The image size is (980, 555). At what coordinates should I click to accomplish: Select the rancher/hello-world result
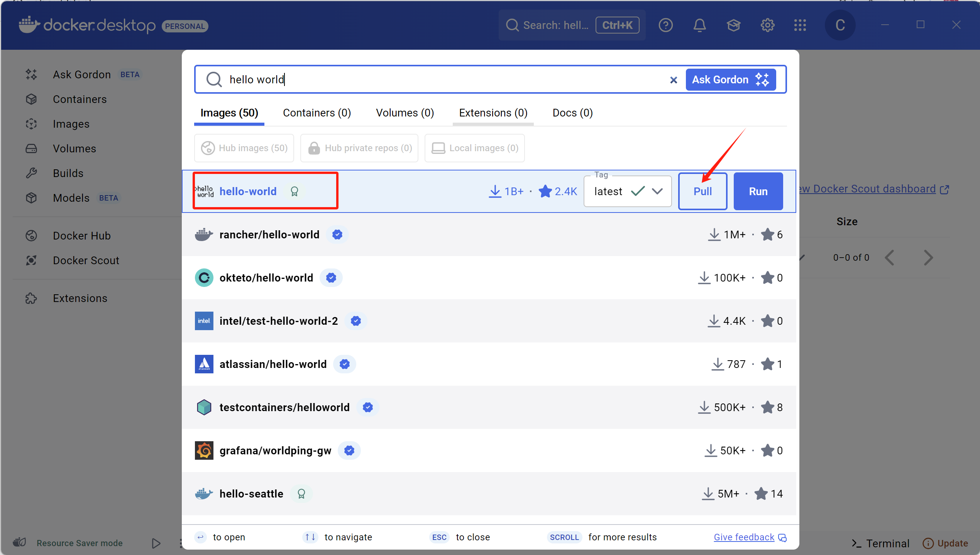[269, 234]
